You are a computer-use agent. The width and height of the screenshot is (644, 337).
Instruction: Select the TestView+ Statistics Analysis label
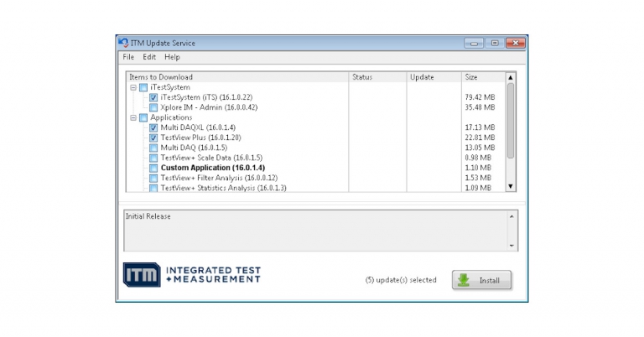[223, 188]
